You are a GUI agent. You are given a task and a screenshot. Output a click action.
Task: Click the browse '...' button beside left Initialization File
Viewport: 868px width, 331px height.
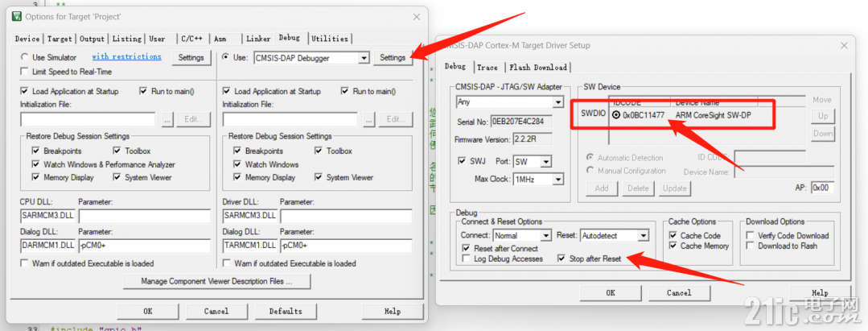point(168,119)
